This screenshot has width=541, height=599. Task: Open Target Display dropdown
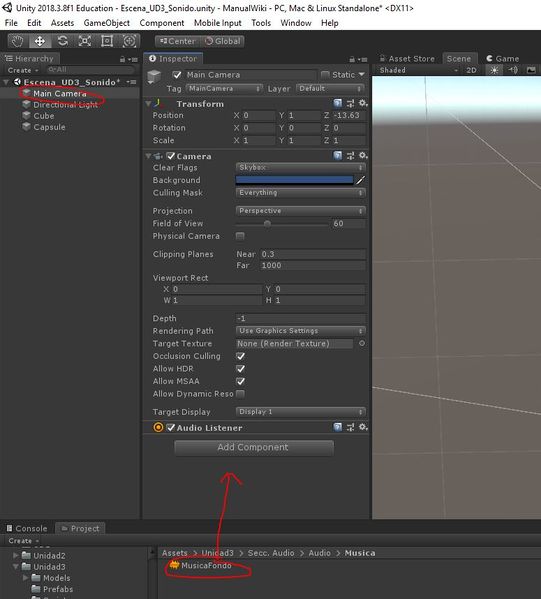(301, 412)
